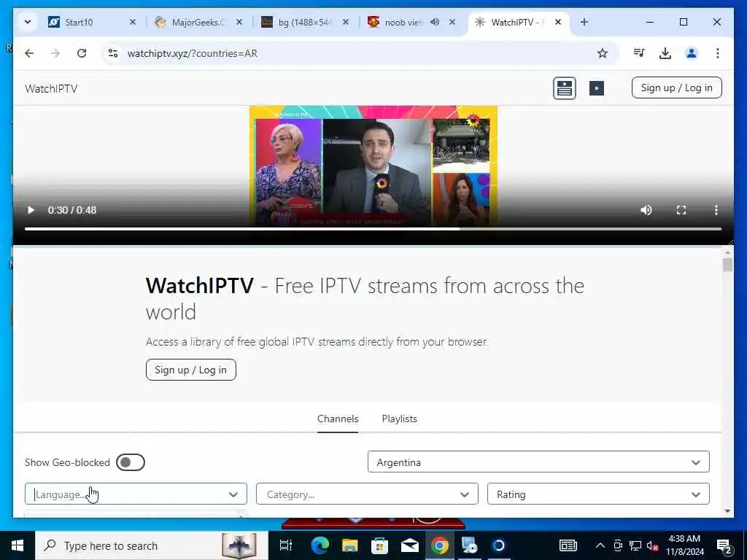Viewport: 747px width, 560px height.
Task: Click the video thumbnail frame
Action: [x=373, y=166]
